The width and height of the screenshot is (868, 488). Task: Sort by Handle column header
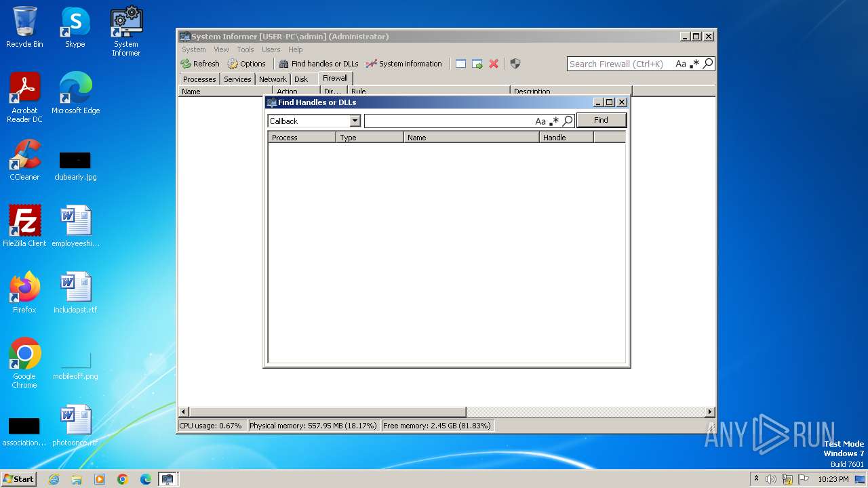click(566, 138)
